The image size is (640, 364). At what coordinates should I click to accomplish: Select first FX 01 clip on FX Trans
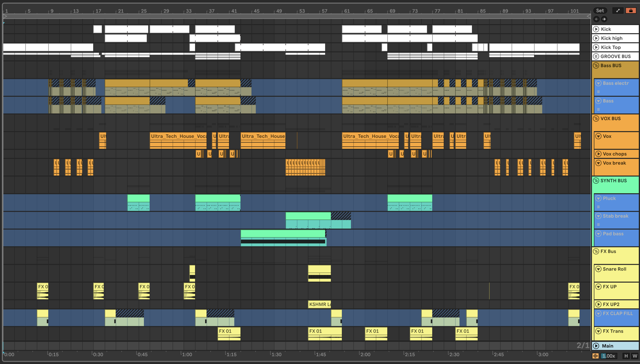[229, 334]
